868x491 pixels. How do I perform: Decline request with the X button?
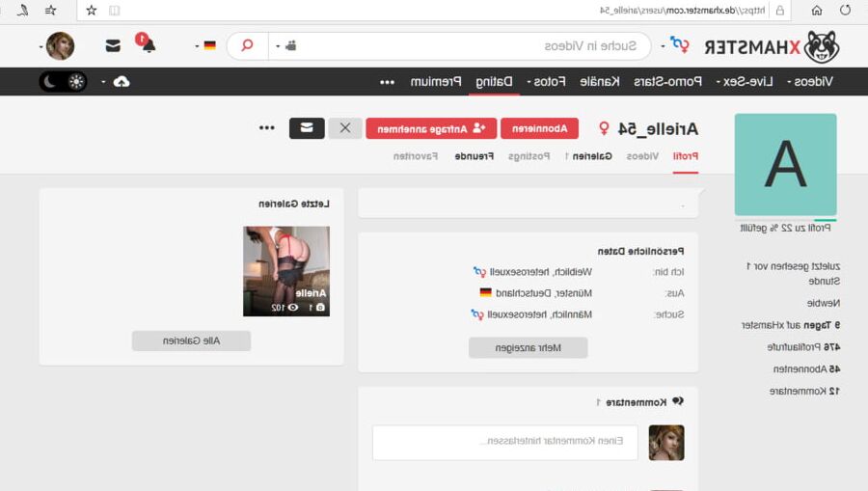[345, 128]
